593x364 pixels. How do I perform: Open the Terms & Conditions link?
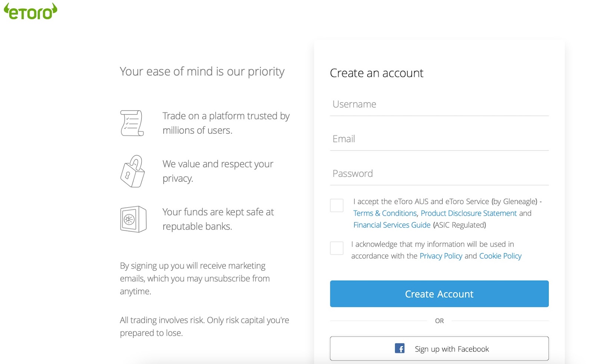385,213
